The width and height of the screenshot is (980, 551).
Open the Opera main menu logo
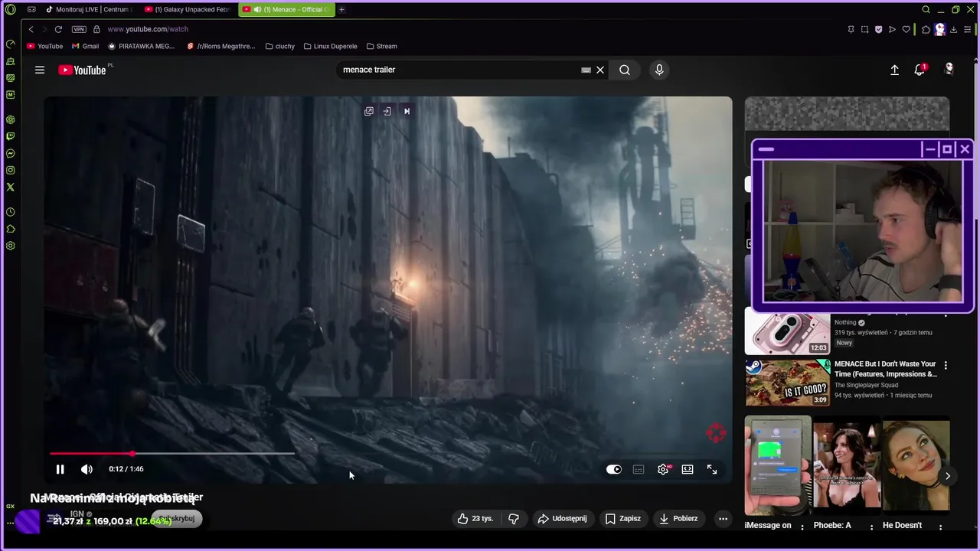(x=11, y=9)
